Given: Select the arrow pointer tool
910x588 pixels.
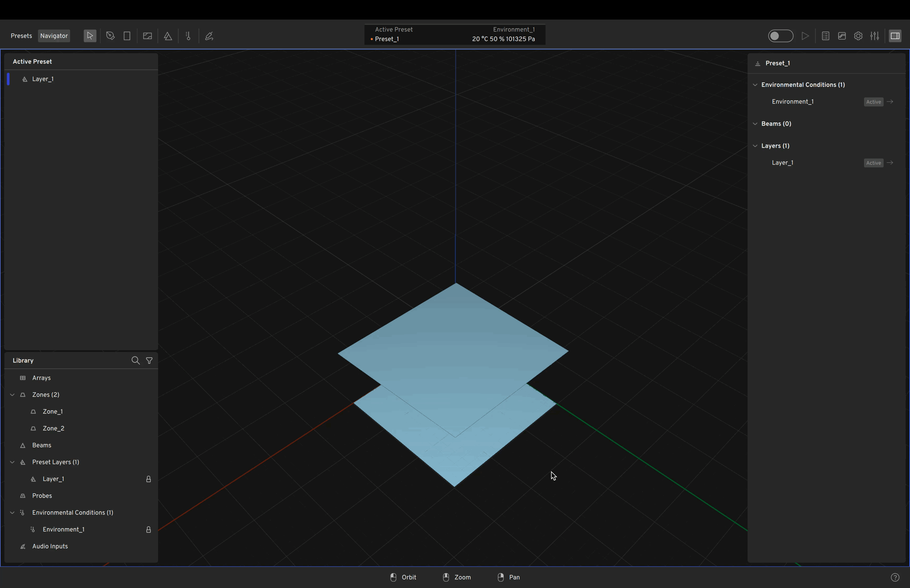Looking at the screenshot, I should tap(90, 36).
